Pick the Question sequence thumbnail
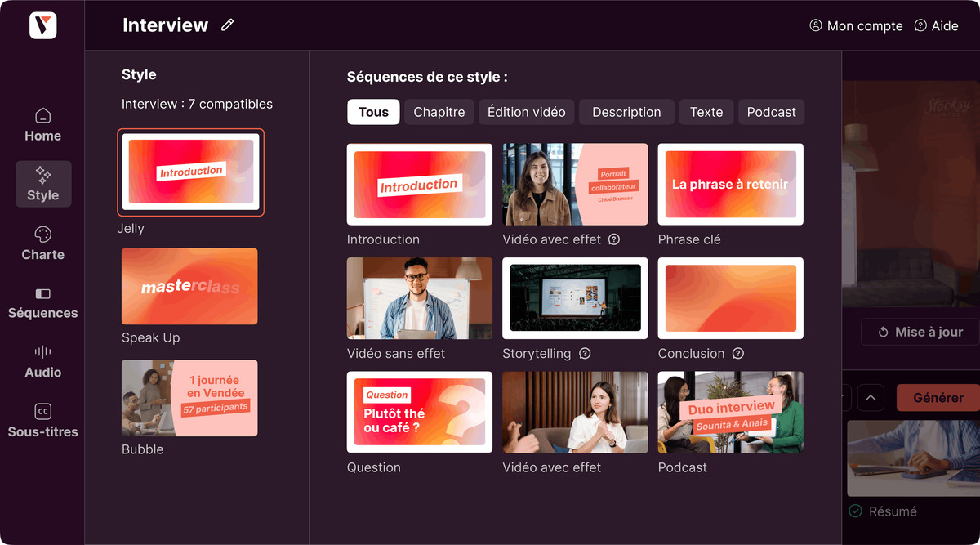Viewport: 980px width, 545px height. [419, 412]
